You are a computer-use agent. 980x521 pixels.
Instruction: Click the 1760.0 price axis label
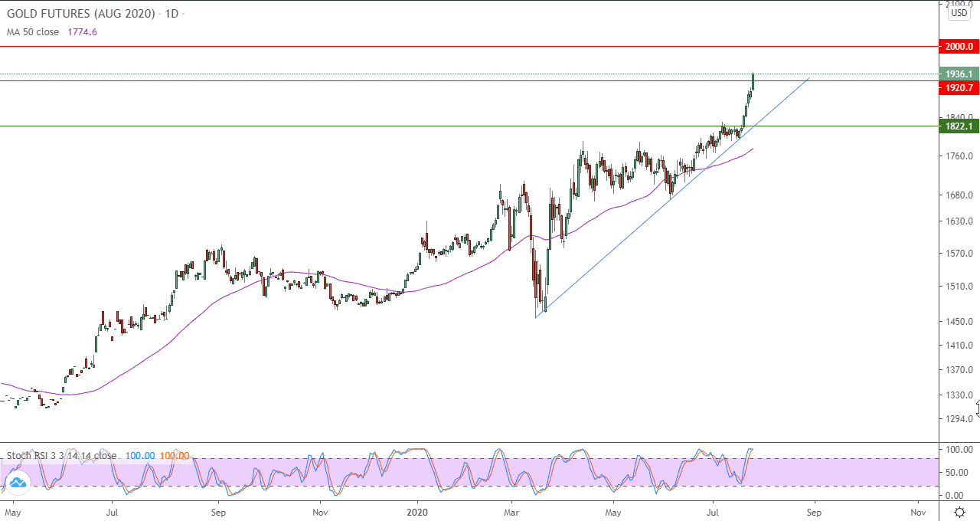coord(959,156)
